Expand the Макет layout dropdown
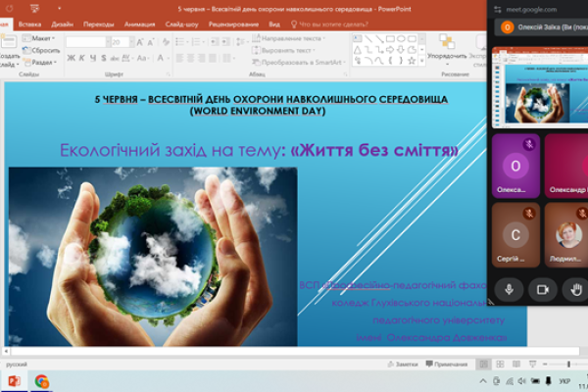 pyautogui.click(x=44, y=38)
